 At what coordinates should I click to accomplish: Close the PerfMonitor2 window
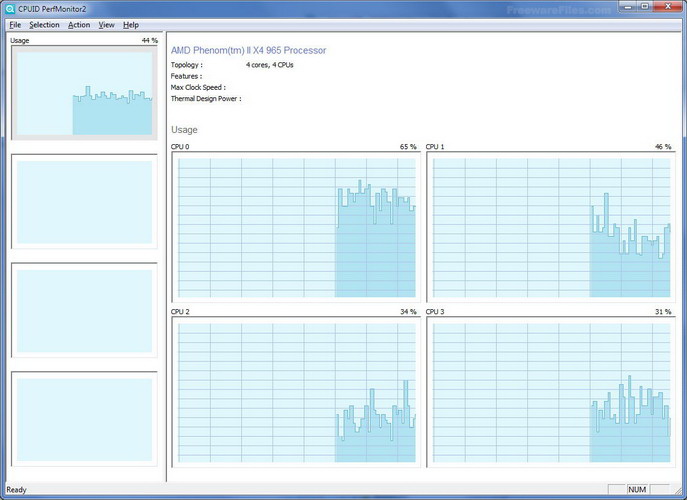pos(668,6)
